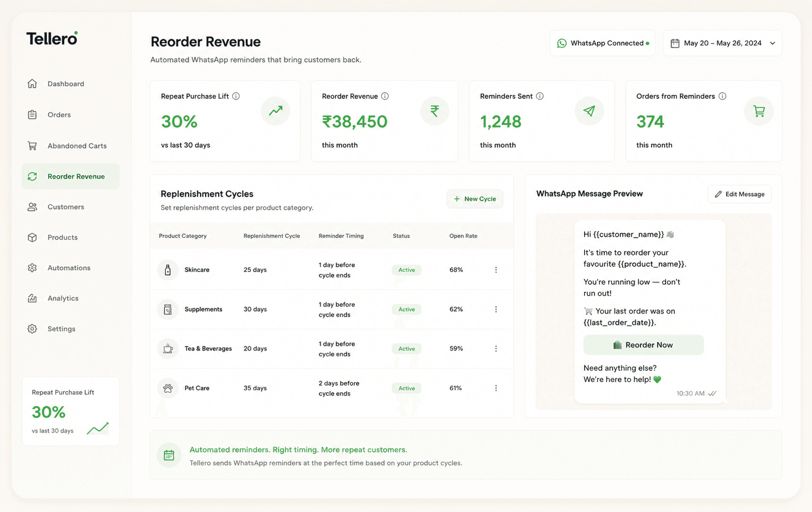Show info for Reorder Revenue card

[385, 96]
